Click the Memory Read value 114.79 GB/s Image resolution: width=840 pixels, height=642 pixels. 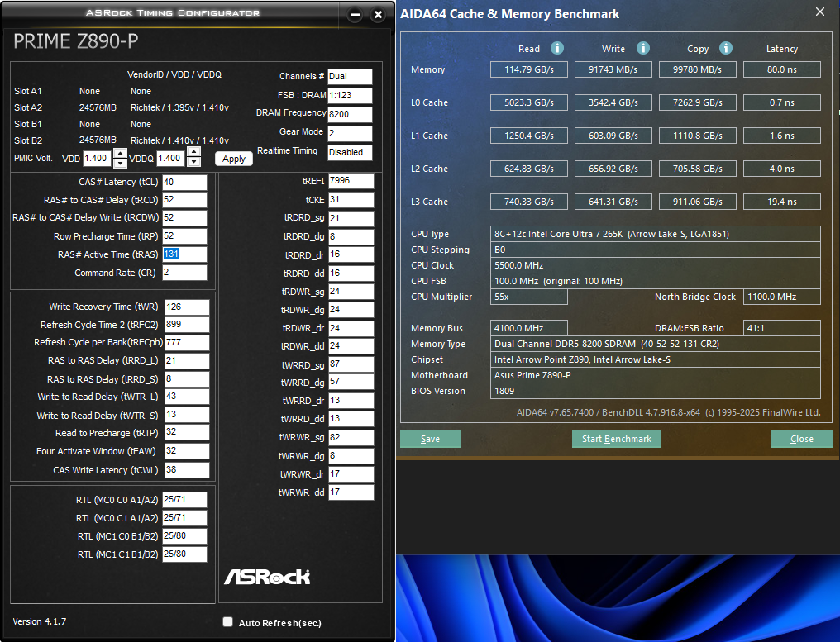coord(529,69)
